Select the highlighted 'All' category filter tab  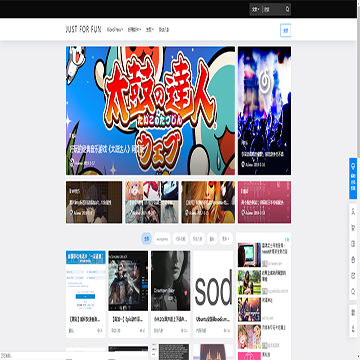pyautogui.click(x=146, y=239)
